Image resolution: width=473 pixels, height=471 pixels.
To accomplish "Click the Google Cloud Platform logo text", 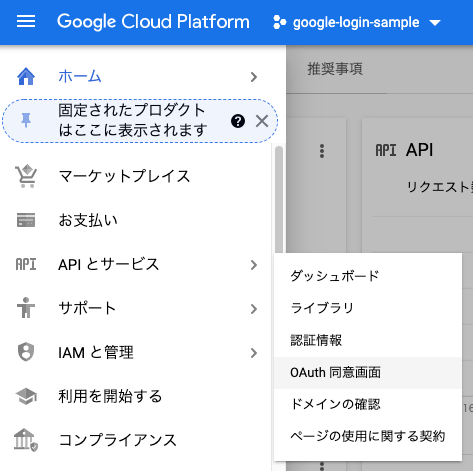I will tap(153, 22).
